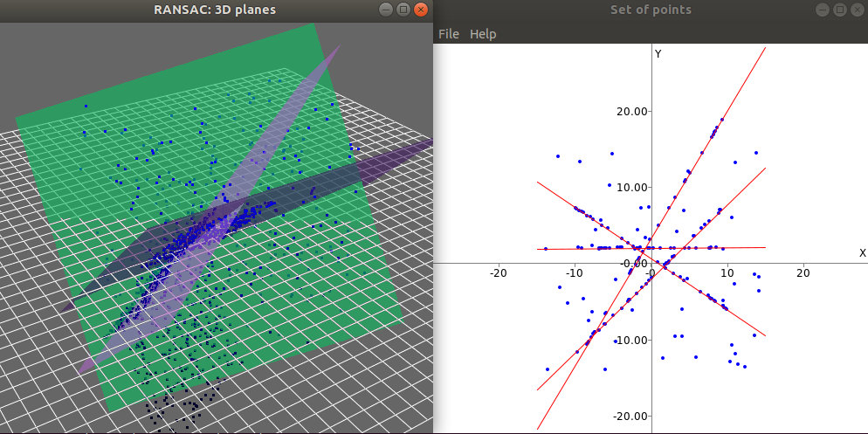Select the -10.00 tick label on Y axis
This screenshot has width=868, height=434.
(x=628, y=340)
